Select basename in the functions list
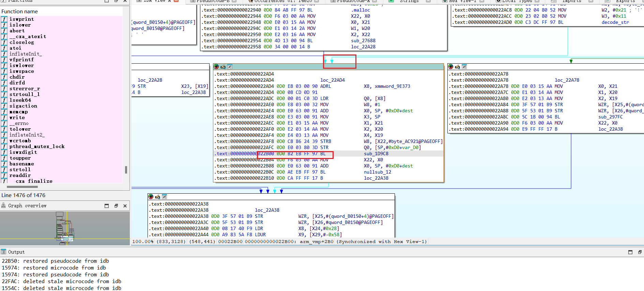The image size is (644, 291). (x=21, y=164)
